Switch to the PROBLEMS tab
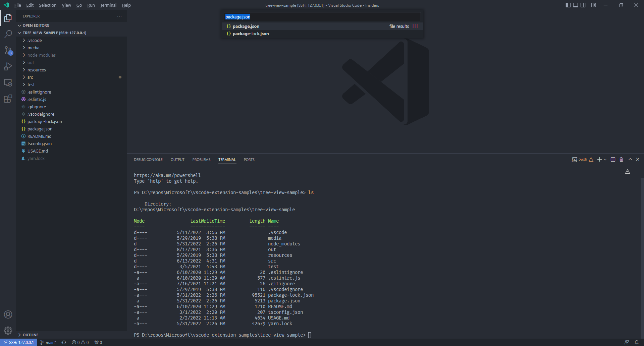This screenshot has height=346, width=644. click(201, 160)
